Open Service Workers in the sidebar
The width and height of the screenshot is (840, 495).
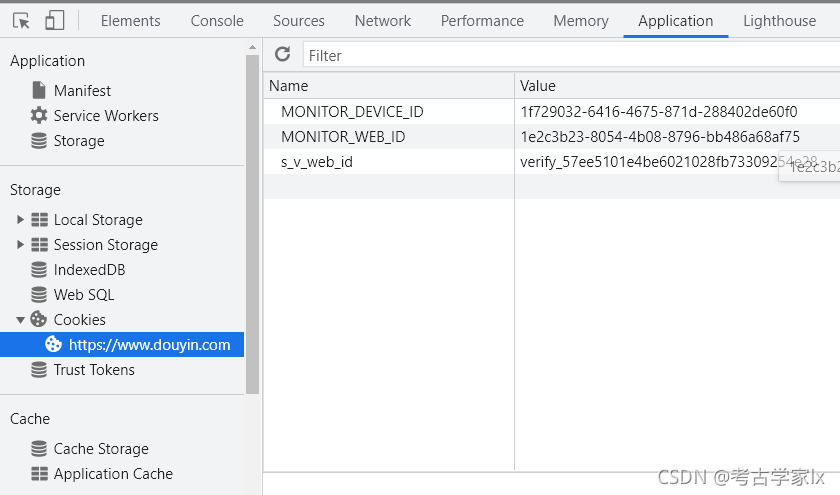tap(106, 116)
